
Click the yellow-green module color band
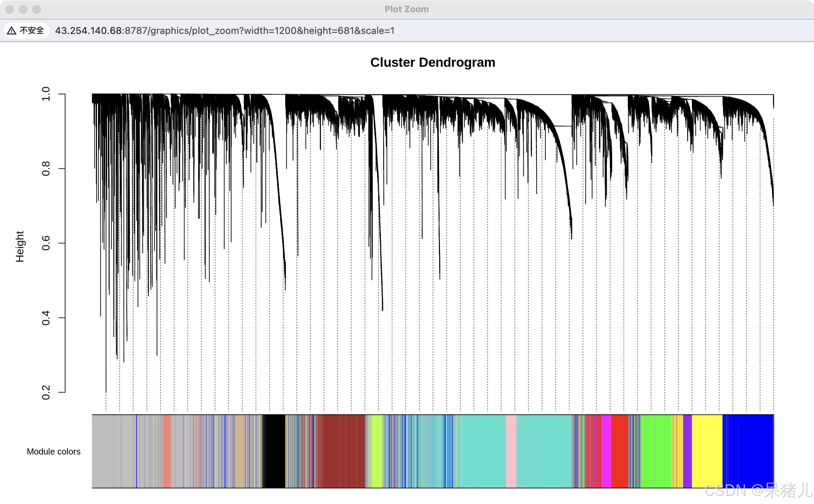[377, 451]
